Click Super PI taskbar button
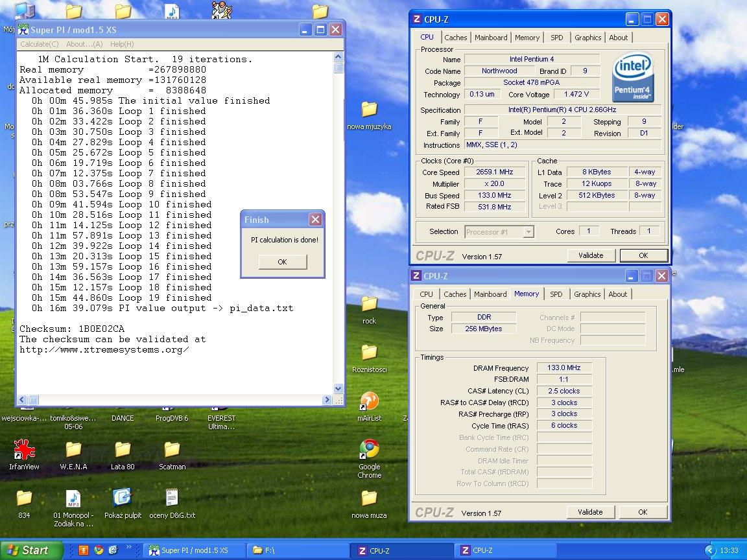Viewport: 747px width, 560px height. [195, 550]
